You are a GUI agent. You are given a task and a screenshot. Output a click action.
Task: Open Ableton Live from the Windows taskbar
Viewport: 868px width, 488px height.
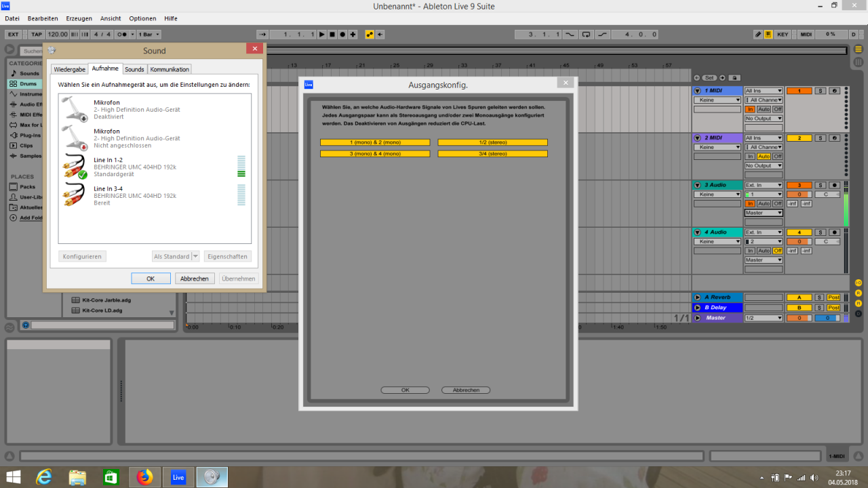coord(178,477)
